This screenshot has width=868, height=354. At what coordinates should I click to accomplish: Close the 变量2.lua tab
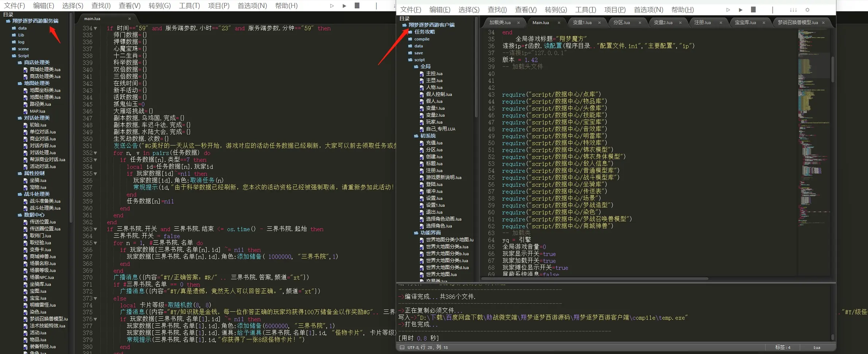pos(680,23)
